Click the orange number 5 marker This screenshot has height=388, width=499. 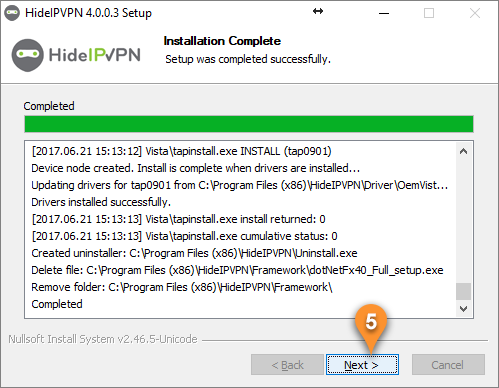pos(371,322)
